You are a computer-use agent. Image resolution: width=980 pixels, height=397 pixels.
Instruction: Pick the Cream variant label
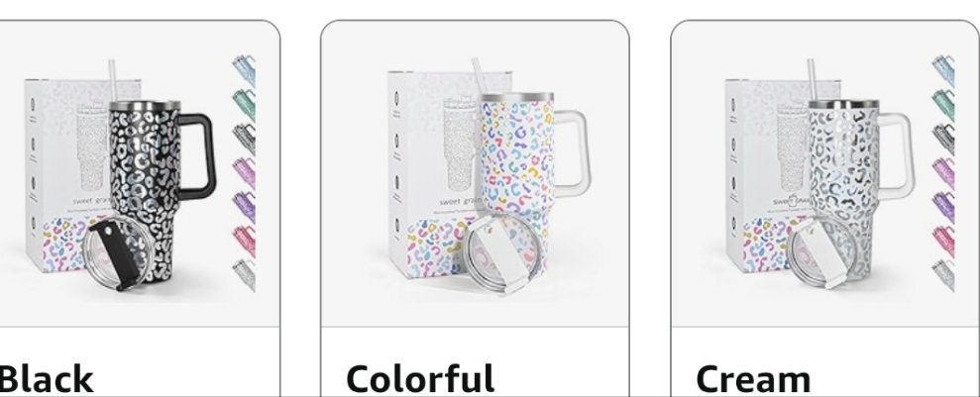(x=753, y=378)
